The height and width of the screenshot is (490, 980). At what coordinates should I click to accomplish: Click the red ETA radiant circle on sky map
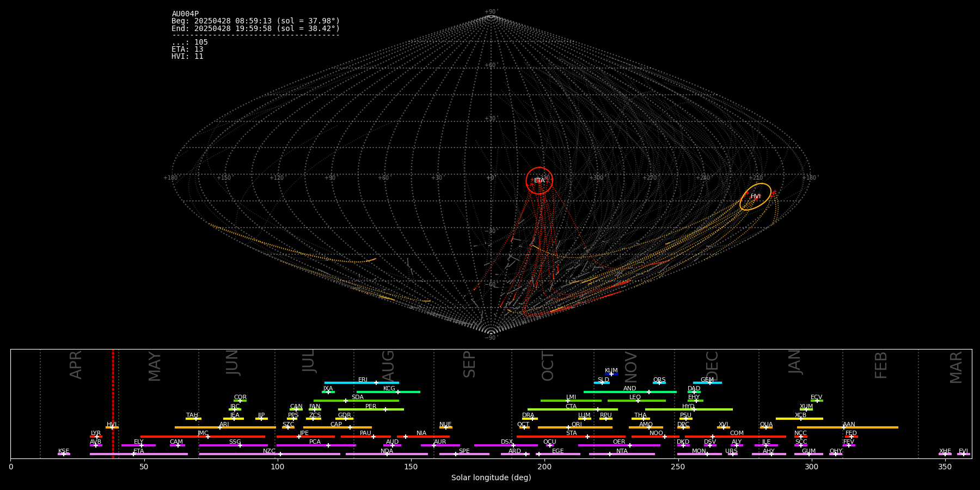pyautogui.click(x=539, y=181)
